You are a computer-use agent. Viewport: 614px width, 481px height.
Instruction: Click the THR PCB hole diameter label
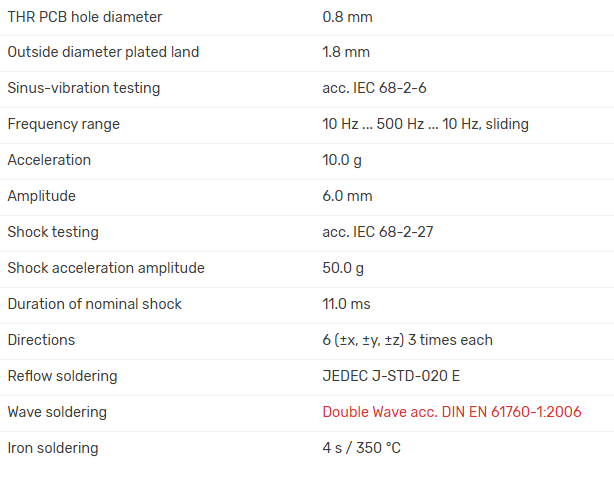85,17
